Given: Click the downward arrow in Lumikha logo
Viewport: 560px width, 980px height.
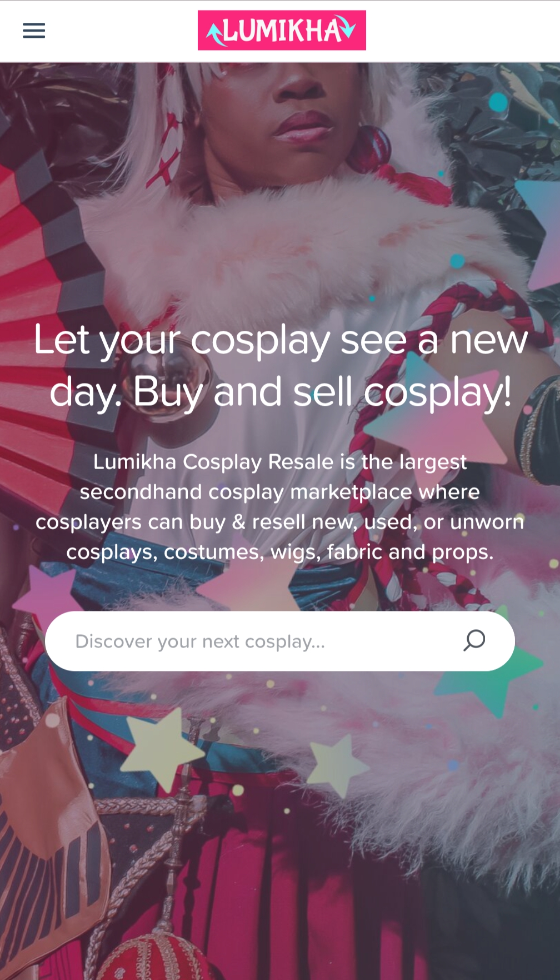Looking at the screenshot, I should point(348,27).
